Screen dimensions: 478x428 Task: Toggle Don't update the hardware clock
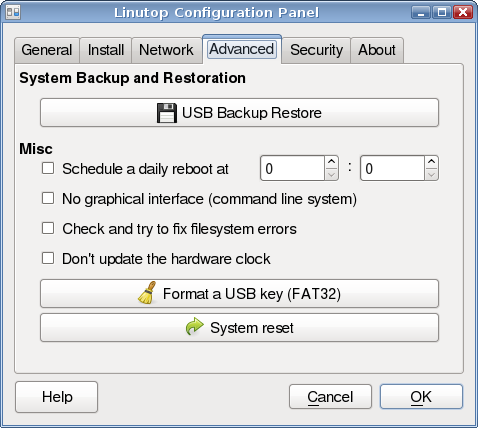48,258
